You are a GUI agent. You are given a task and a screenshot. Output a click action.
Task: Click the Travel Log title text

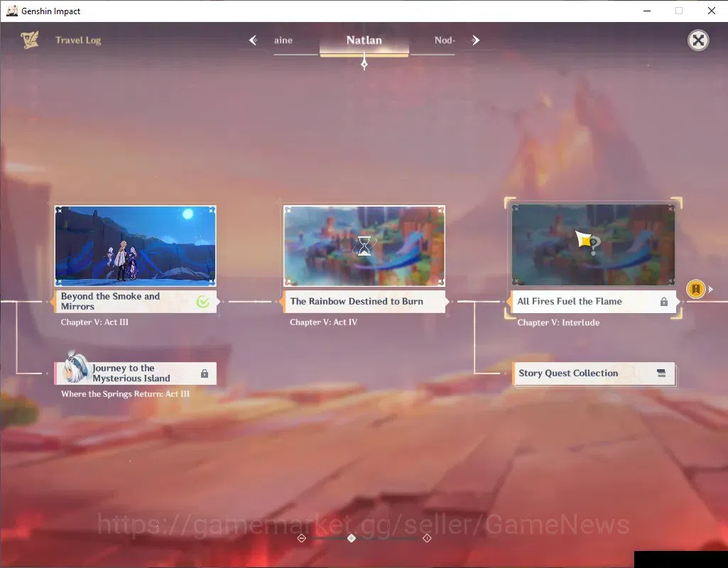(78, 40)
